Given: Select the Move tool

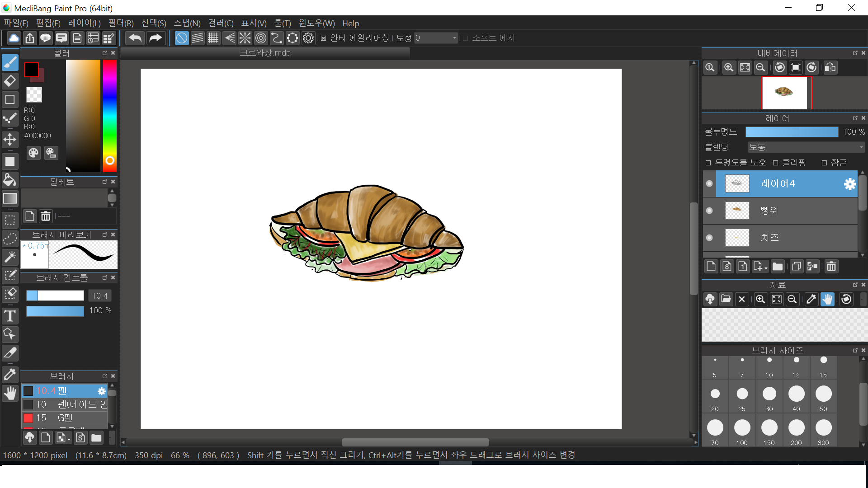Looking at the screenshot, I should [x=10, y=139].
